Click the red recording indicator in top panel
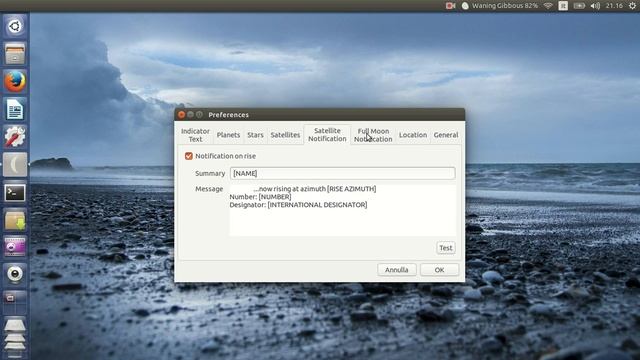640x360 pixels. pos(450,6)
